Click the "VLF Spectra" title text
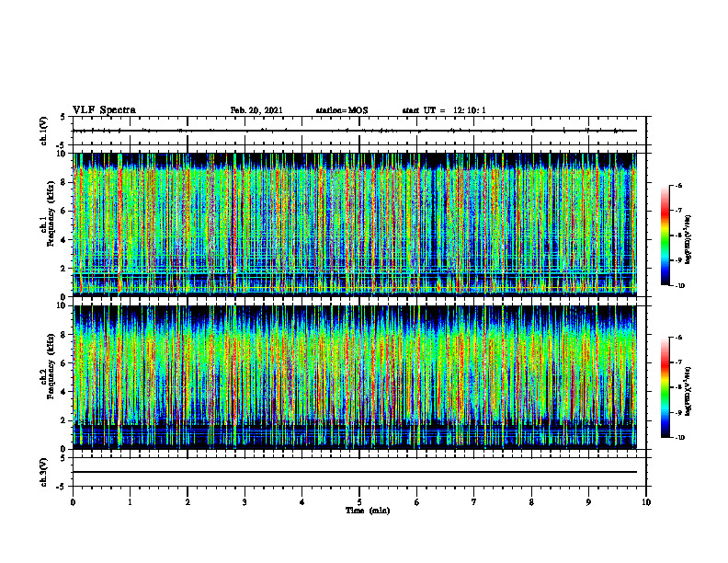 pos(104,110)
